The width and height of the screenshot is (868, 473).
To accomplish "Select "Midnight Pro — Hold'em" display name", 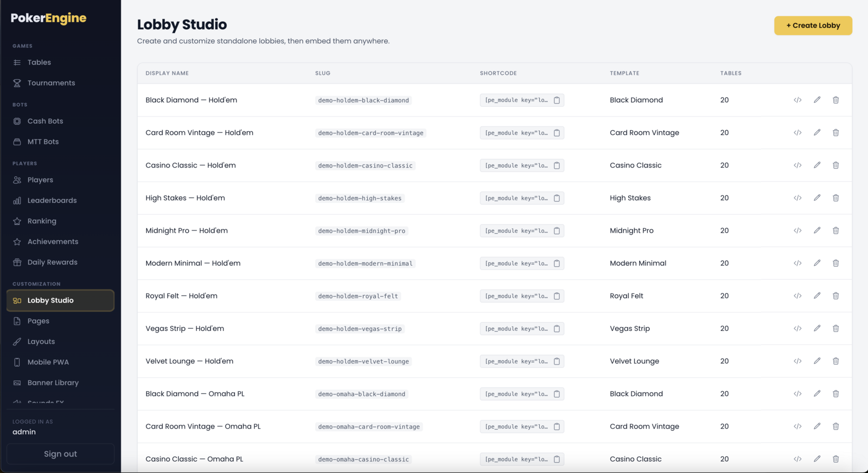I will tap(187, 231).
